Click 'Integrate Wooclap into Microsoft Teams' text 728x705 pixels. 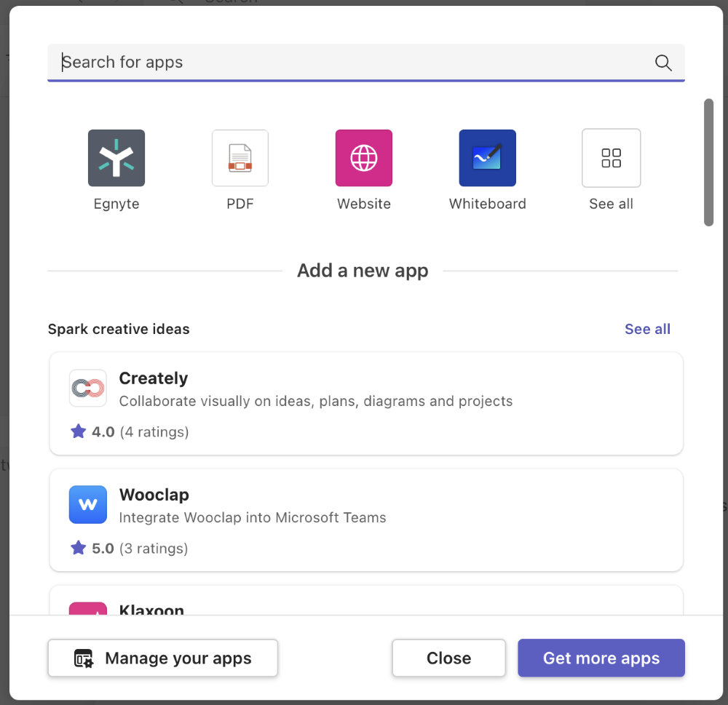pos(253,517)
